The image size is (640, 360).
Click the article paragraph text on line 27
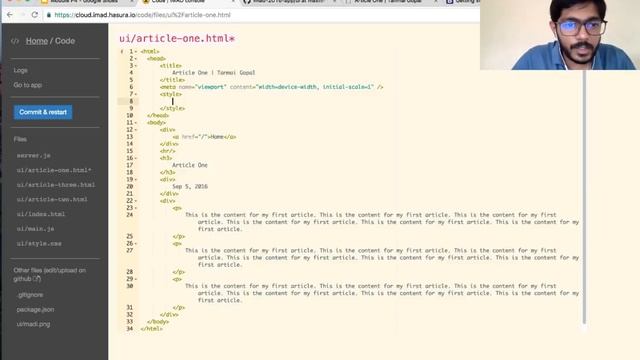click(382, 258)
